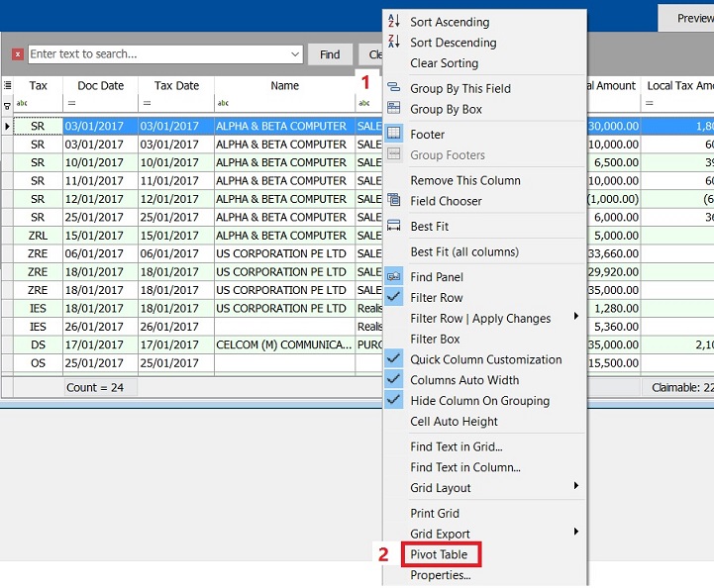Click the Sort Ascending menu icon
Image resolution: width=714 pixels, height=588 pixels.
coord(393,22)
